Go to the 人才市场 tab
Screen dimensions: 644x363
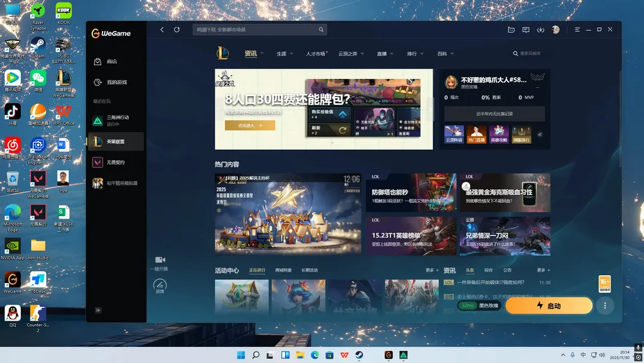coord(315,54)
